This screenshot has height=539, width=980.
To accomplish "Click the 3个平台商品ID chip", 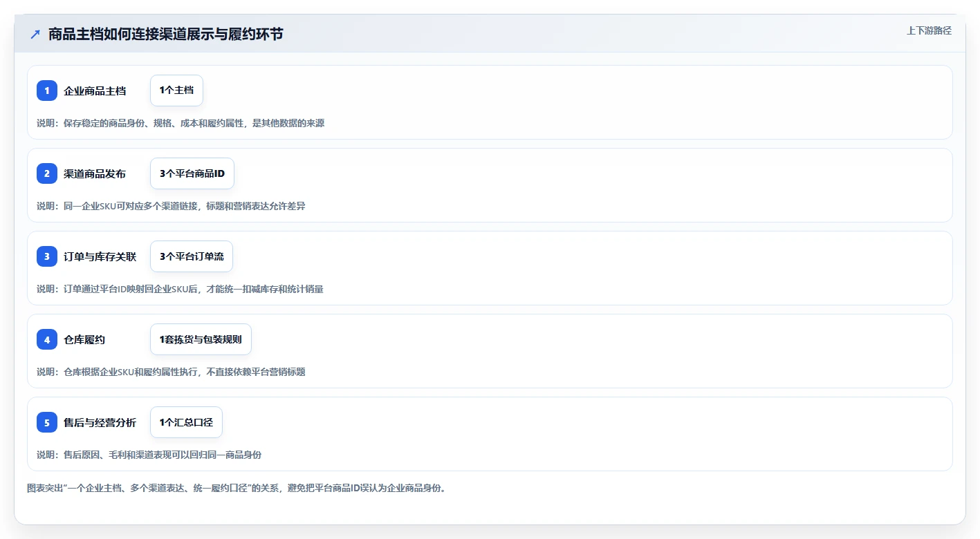I will click(192, 173).
